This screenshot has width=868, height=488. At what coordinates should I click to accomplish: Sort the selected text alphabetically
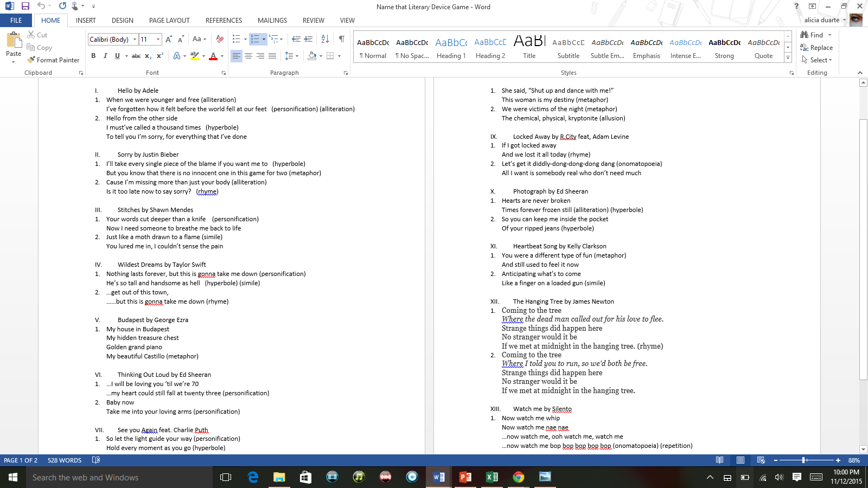325,39
